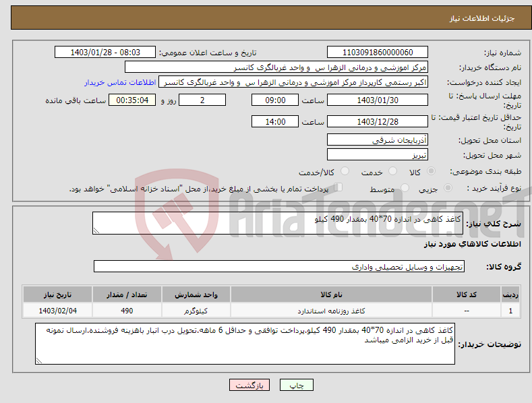Screen dimensions: 532x403
Task: Toggle the اسناد خزانه اسلامی payment checkbox
Action: [x=338, y=187]
